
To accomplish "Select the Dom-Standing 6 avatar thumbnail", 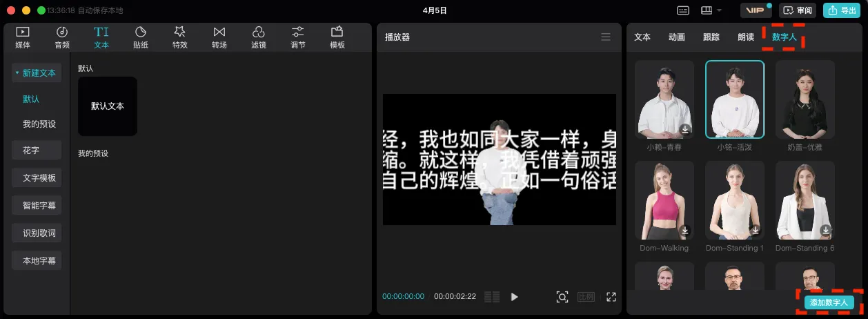I will pyautogui.click(x=805, y=200).
